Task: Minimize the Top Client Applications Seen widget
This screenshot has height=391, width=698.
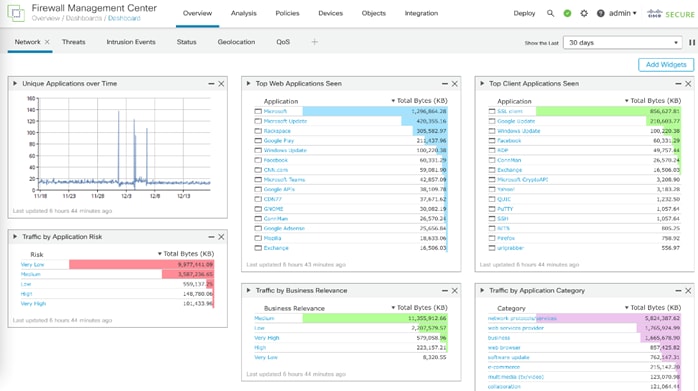Action: [678, 84]
